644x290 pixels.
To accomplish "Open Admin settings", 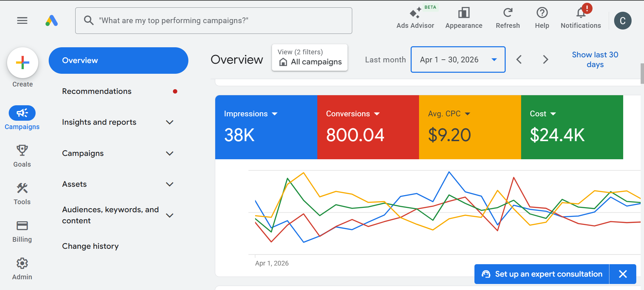I will (x=22, y=269).
